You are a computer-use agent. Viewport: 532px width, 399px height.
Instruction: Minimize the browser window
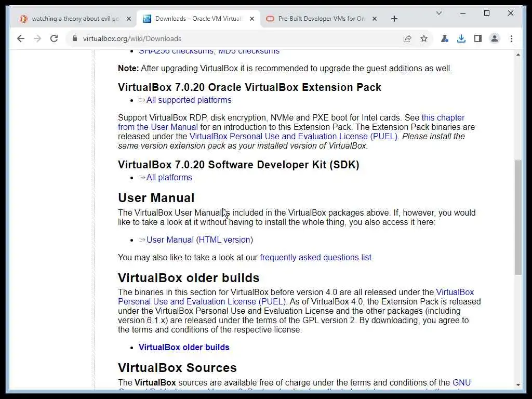463,13
